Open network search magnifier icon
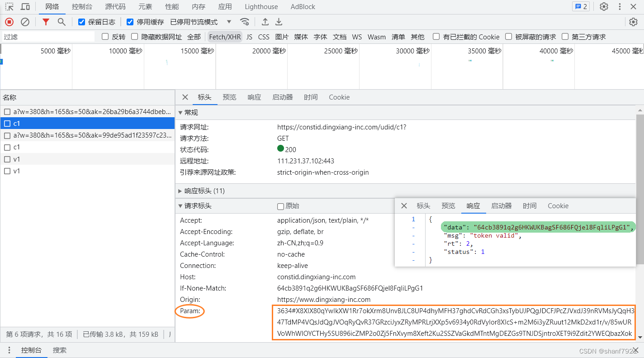Screen dimensions: 644x358 62,22
